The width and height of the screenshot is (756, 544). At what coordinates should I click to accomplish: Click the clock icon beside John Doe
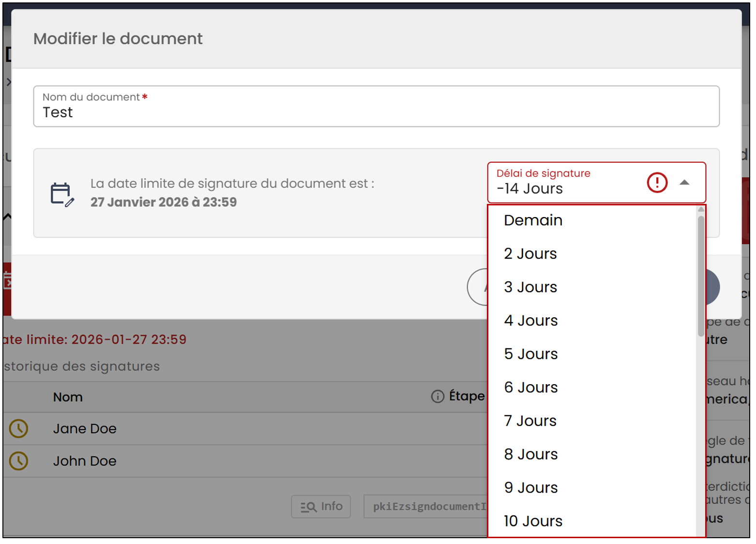pyautogui.click(x=19, y=461)
